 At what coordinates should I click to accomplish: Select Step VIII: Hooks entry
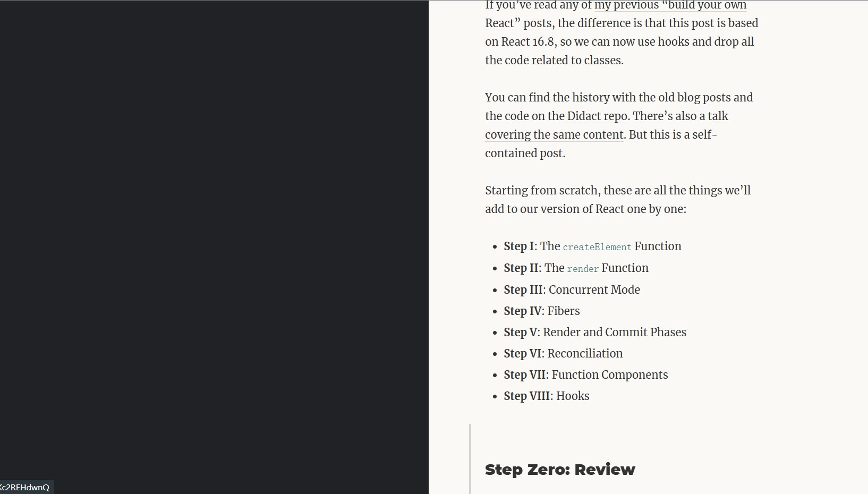click(547, 396)
